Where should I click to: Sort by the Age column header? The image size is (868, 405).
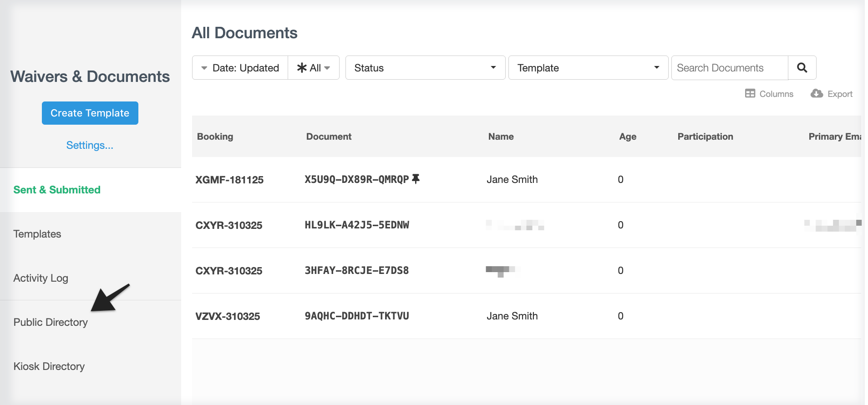click(628, 137)
